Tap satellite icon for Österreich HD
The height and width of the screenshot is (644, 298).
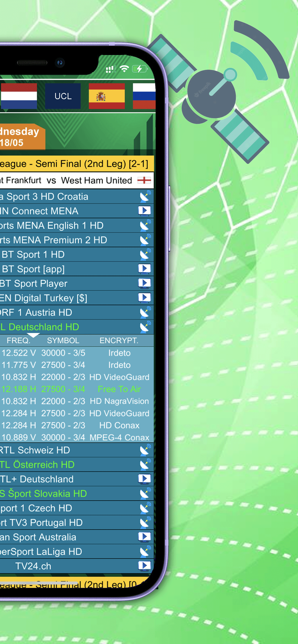(x=145, y=465)
